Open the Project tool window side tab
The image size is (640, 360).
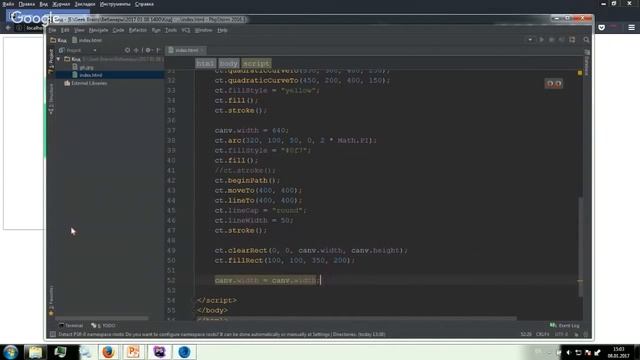(51, 61)
